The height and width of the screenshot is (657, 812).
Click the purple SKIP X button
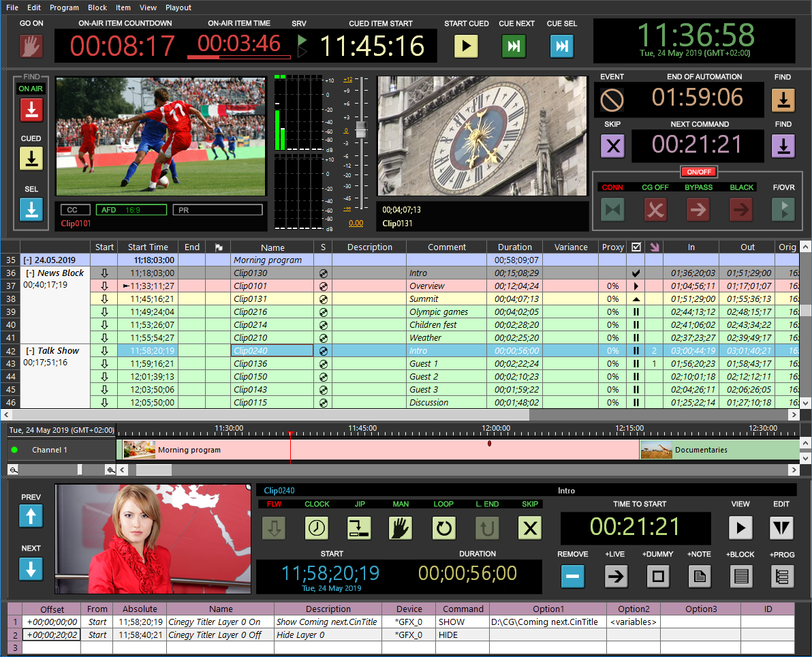click(612, 146)
